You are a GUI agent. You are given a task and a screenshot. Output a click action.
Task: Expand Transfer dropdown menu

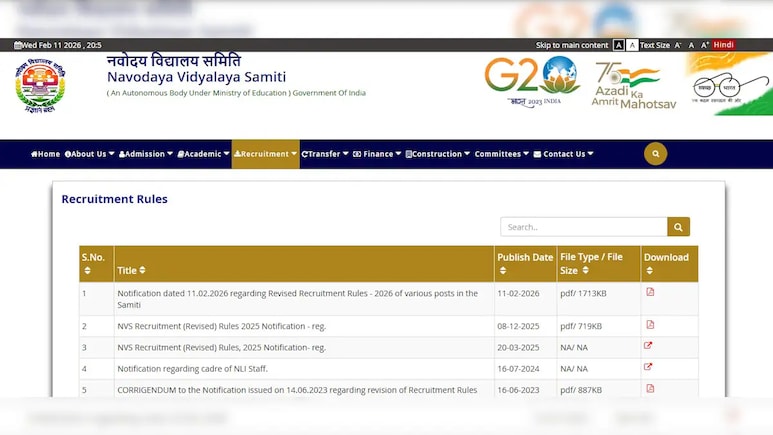pyautogui.click(x=325, y=154)
